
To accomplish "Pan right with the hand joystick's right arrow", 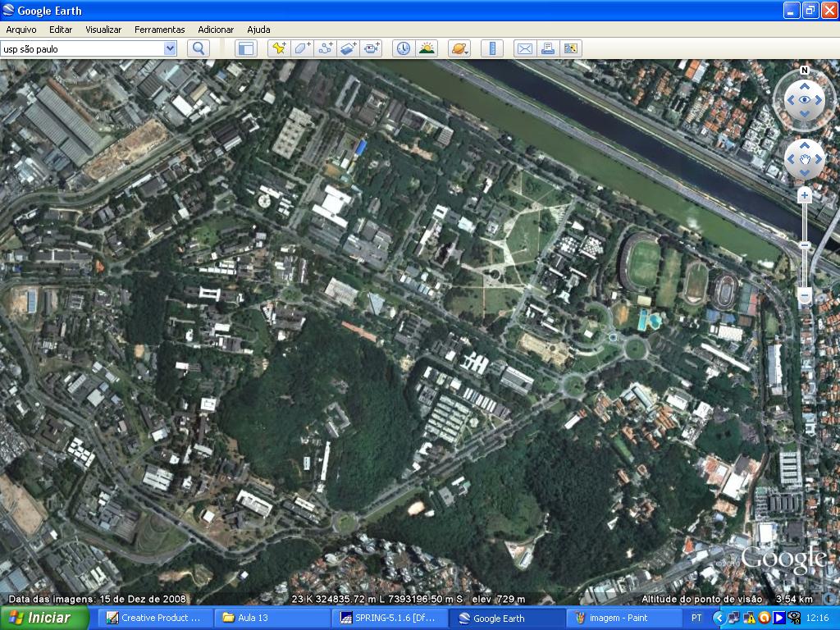I will tap(819, 159).
